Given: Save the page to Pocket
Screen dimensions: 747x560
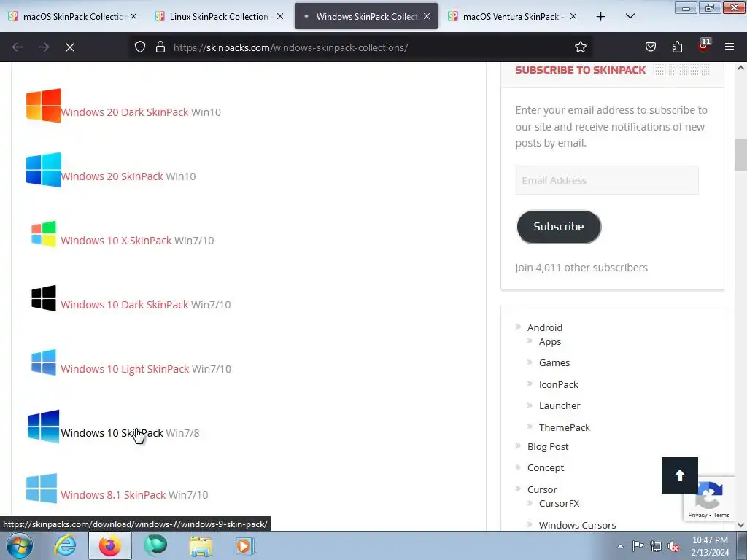Looking at the screenshot, I should click(650, 47).
